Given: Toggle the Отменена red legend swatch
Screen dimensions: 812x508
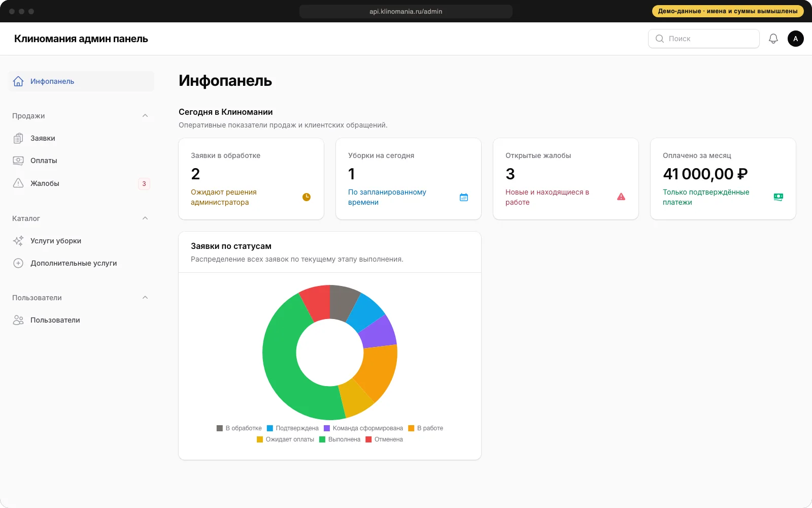Looking at the screenshot, I should click(368, 439).
